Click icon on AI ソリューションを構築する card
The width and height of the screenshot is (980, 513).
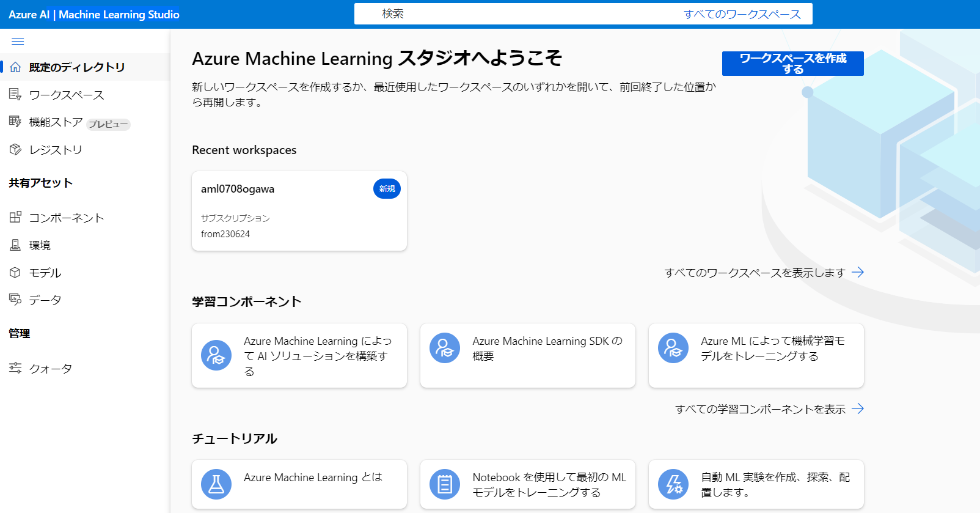coord(216,355)
